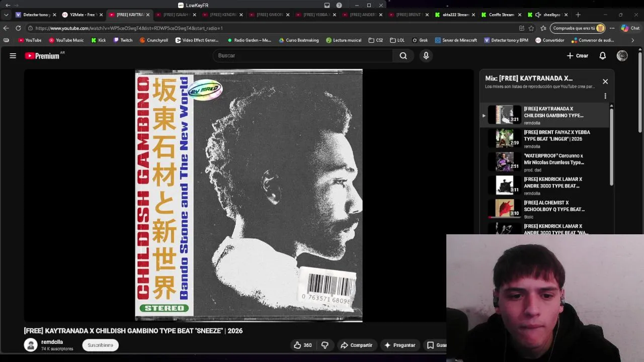Open the Crear create menu
This screenshot has width=644, height=362.
[x=577, y=56]
